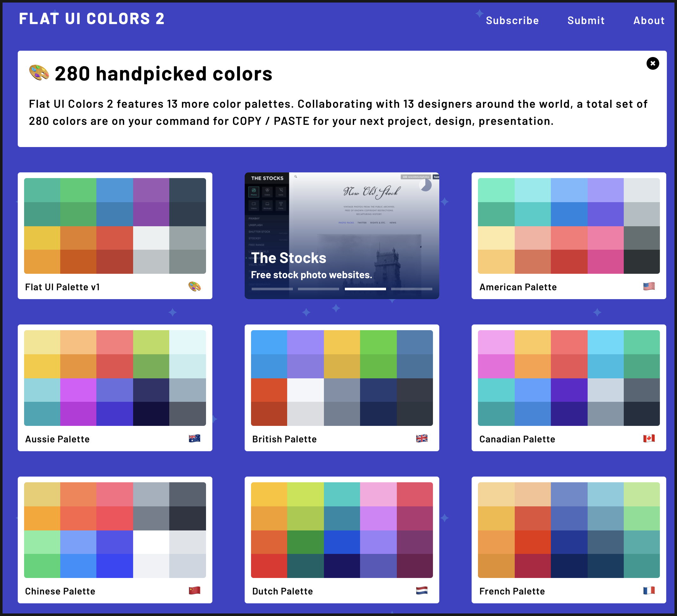The height and width of the screenshot is (616, 677).
Task: Open the About page from the navigation
Action: (649, 20)
